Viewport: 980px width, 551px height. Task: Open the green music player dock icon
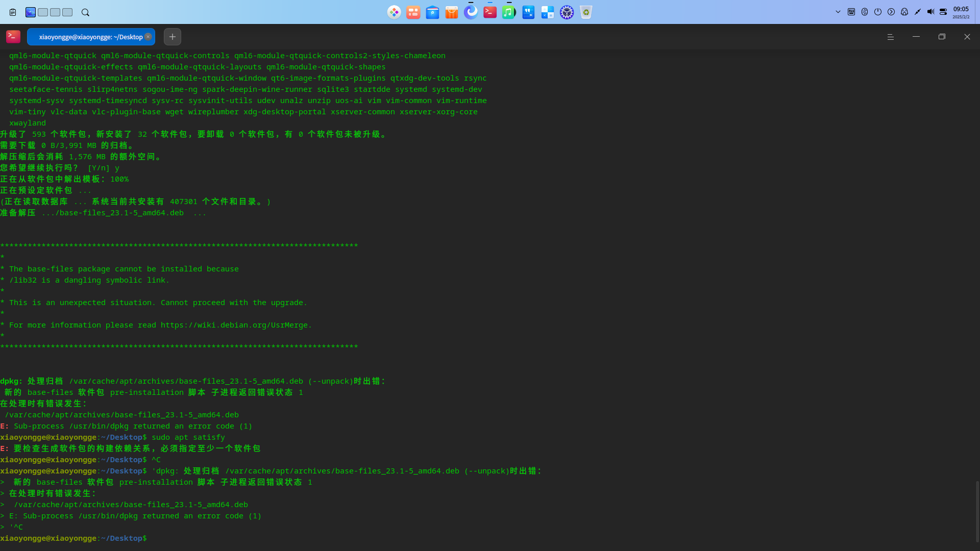coord(509,12)
